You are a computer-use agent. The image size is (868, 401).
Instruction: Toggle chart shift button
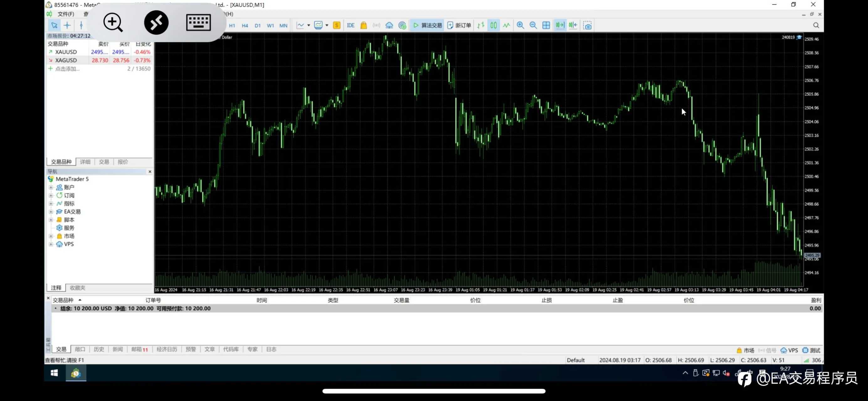click(x=572, y=25)
